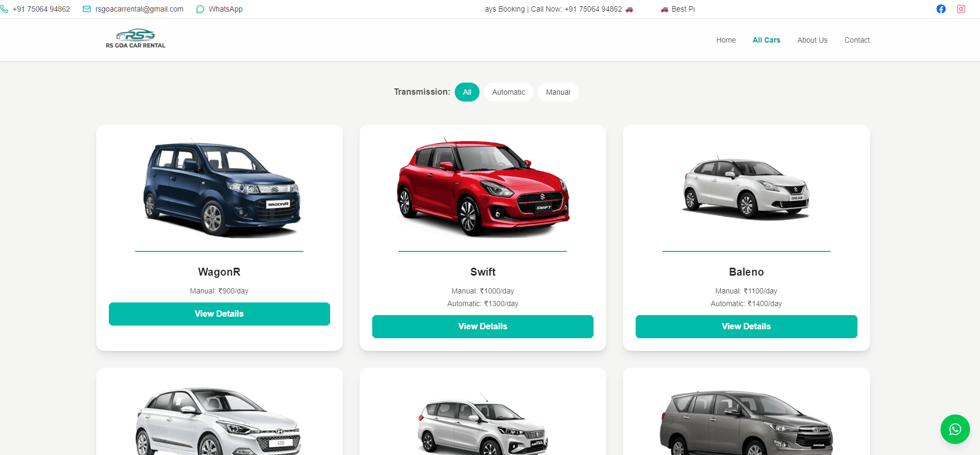Click the email envelope icon
The image size is (980, 455).
click(x=87, y=9)
